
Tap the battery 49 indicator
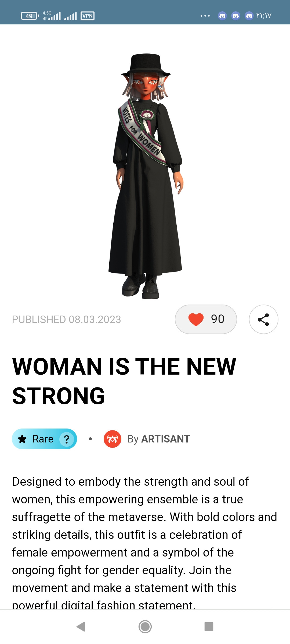pyautogui.click(x=30, y=16)
